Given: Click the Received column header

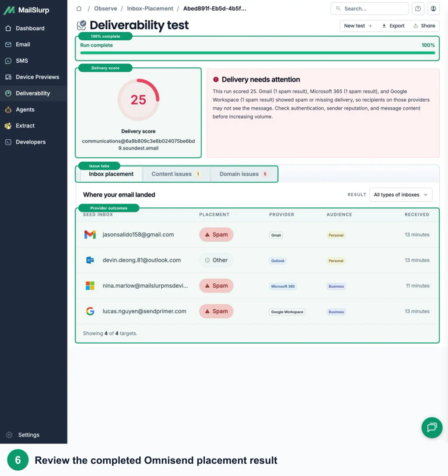Looking at the screenshot, I should click(417, 214).
